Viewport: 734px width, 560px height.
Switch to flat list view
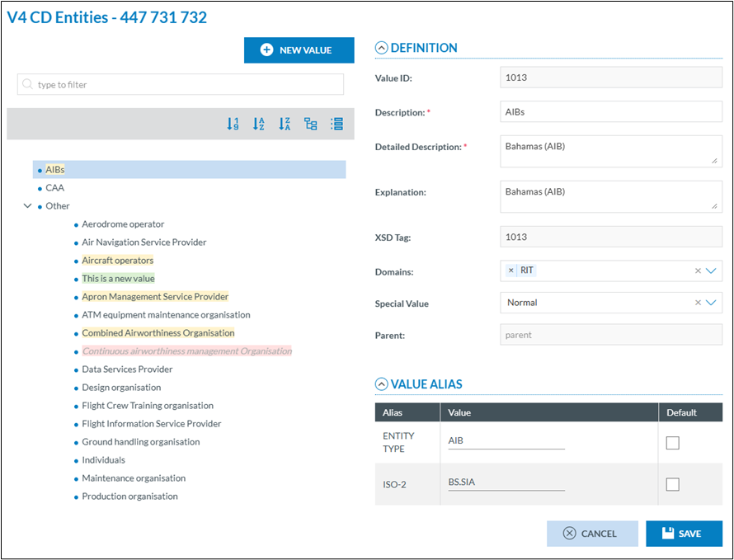point(336,124)
